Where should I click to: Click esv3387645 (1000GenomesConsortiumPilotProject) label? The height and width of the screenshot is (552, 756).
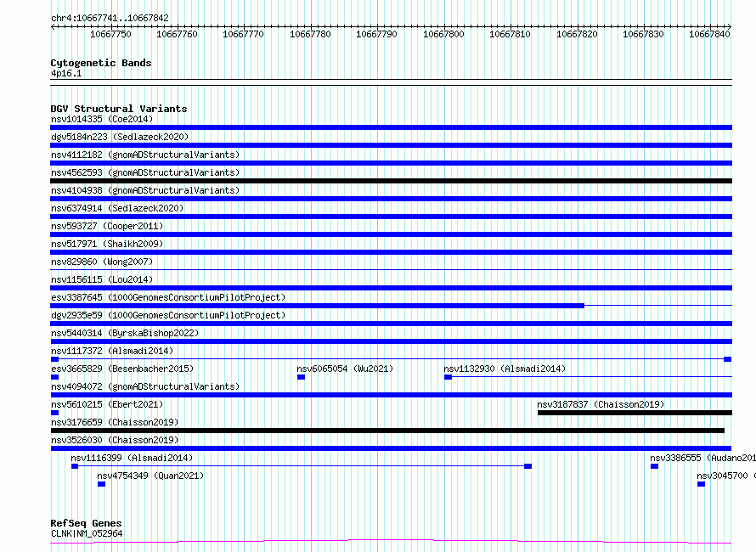pyautogui.click(x=168, y=297)
